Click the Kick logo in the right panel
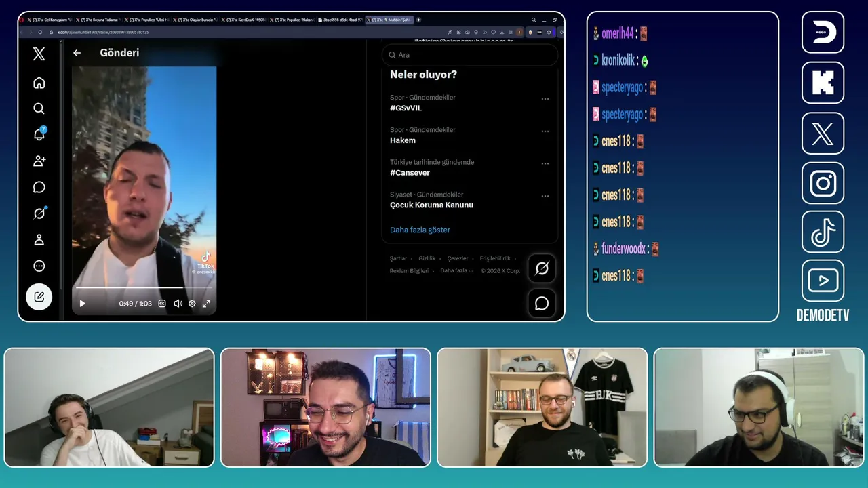This screenshot has height=488, width=868. tap(823, 83)
